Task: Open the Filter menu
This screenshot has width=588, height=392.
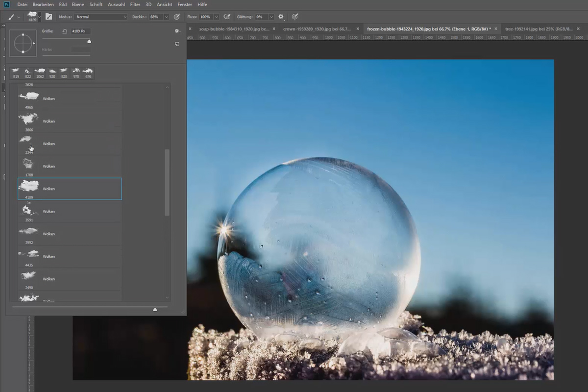Action: click(135, 4)
